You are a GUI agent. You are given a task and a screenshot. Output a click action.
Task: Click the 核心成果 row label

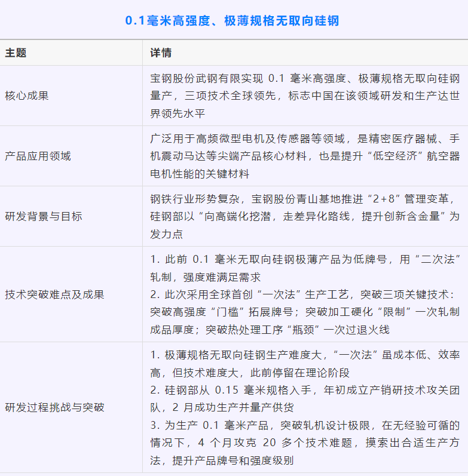(x=27, y=96)
